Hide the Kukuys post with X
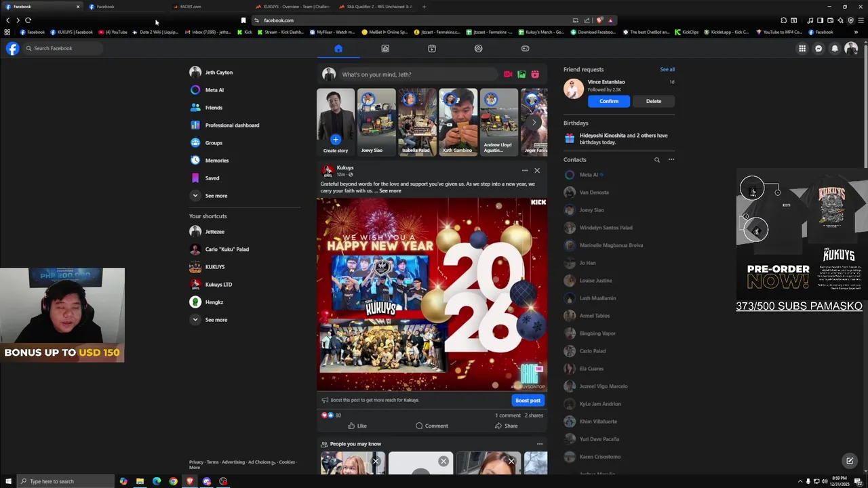Viewport: 868px width, 488px height. click(537, 171)
